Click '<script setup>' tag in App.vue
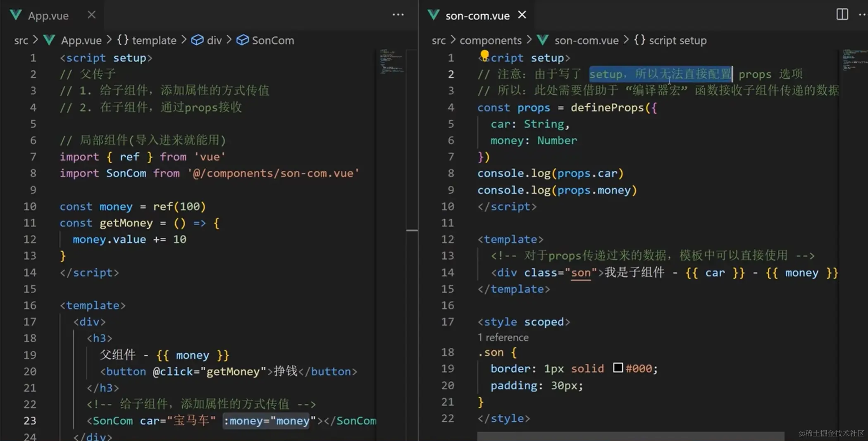 [106, 58]
